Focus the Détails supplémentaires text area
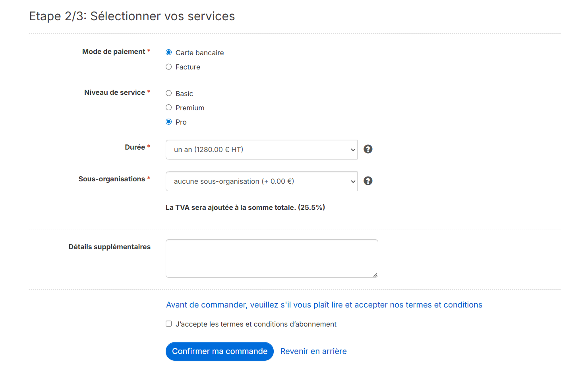Screen dimensions: 588x371 coord(271,258)
